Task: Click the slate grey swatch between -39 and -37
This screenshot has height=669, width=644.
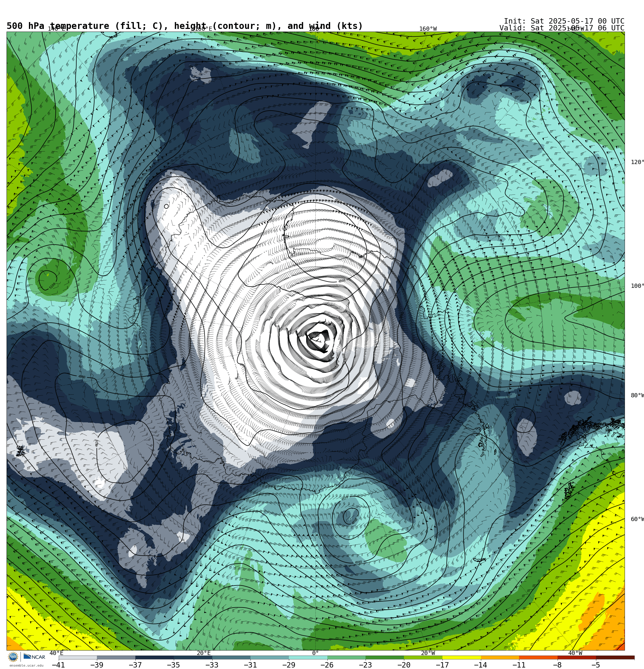Action: (116, 657)
